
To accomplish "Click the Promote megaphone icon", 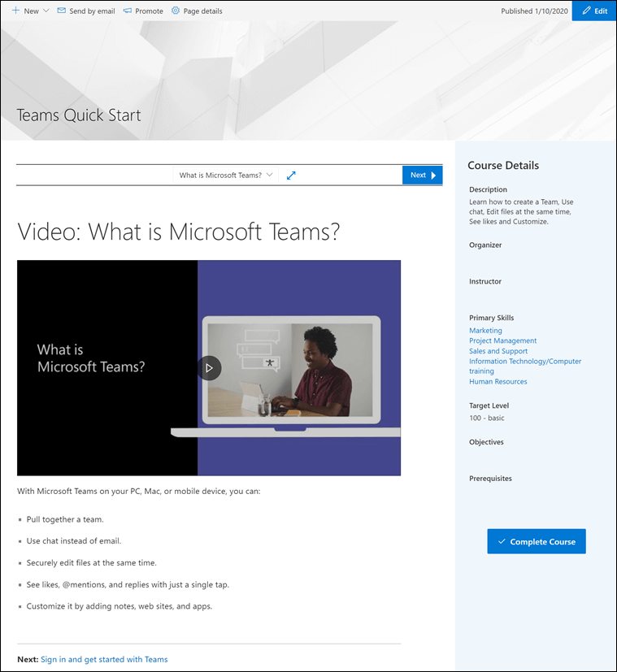I will (x=128, y=11).
